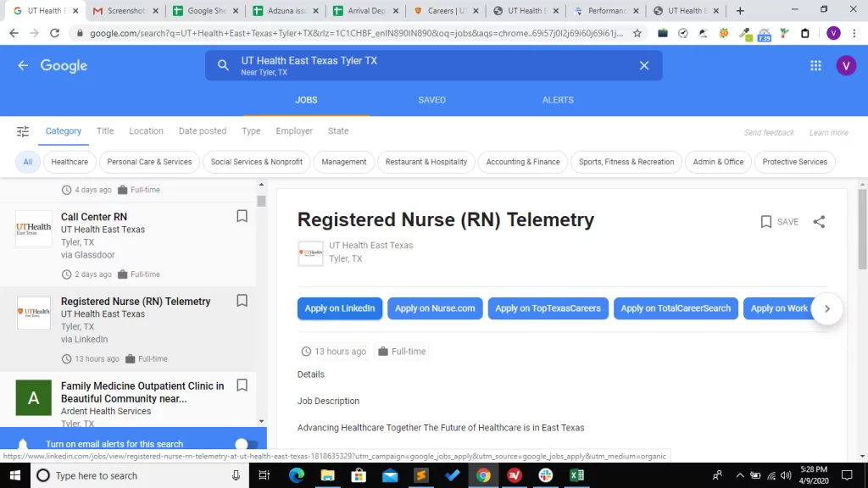Open the Title filter tab
868x488 pixels.
coord(105,131)
